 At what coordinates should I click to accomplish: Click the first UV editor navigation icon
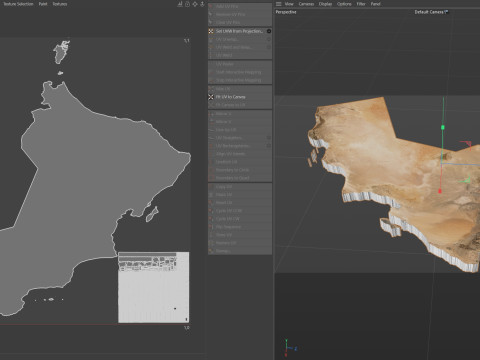pyautogui.click(x=180, y=4)
